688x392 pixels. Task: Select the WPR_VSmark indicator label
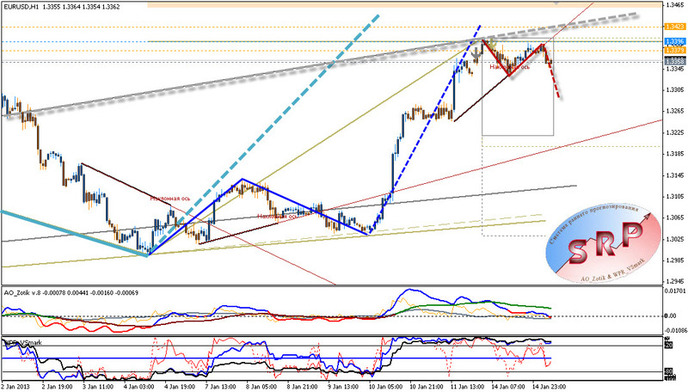click(x=23, y=342)
